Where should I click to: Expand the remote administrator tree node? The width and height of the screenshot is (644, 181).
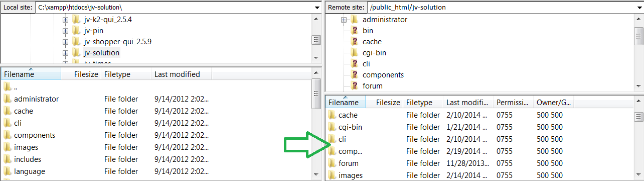344,20
